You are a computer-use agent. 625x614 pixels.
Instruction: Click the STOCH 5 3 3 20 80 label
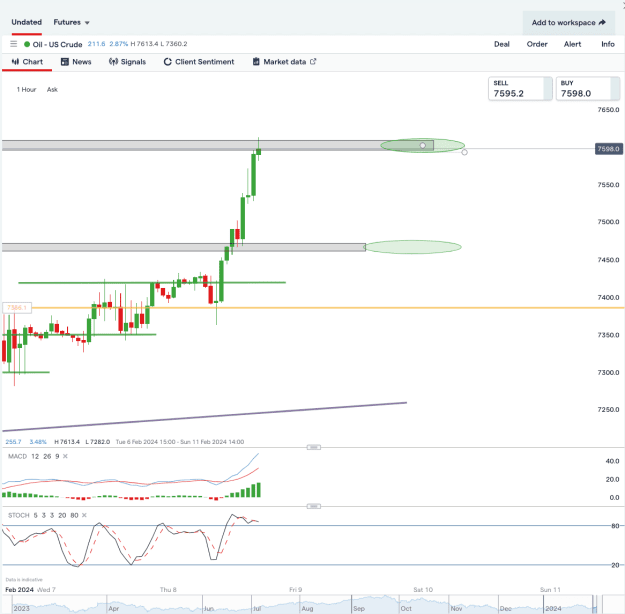pyautogui.click(x=43, y=515)
